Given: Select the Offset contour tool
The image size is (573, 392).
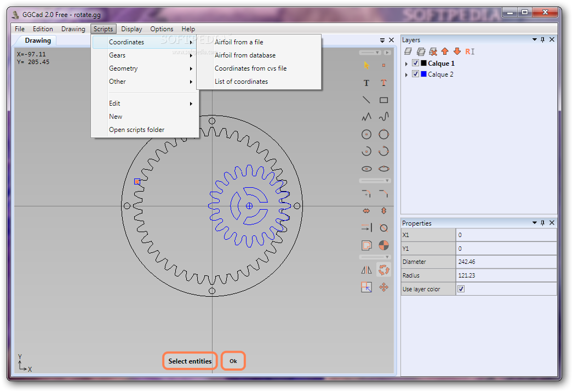Looking at the screenshot, I should click(x=366, y=245).
